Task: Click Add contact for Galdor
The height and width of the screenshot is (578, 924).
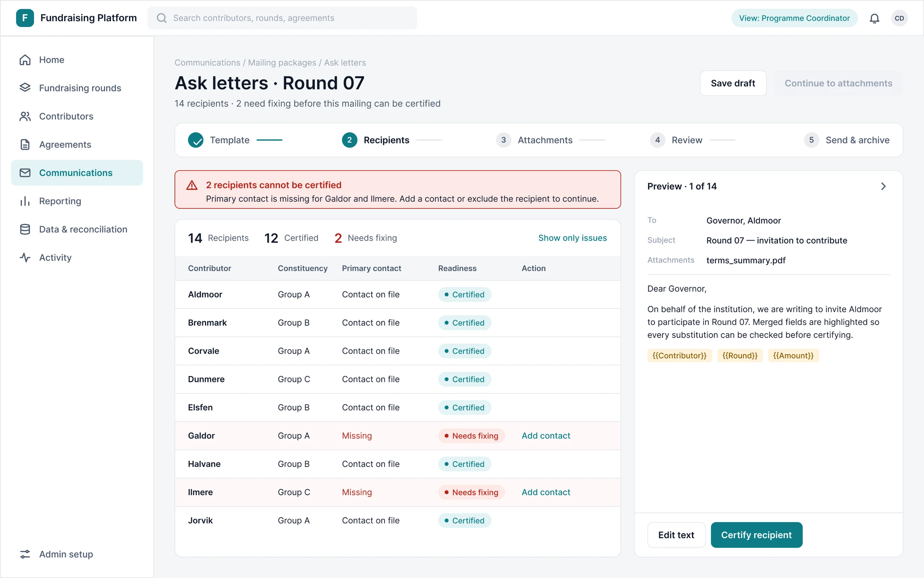Action: [546, 436]
